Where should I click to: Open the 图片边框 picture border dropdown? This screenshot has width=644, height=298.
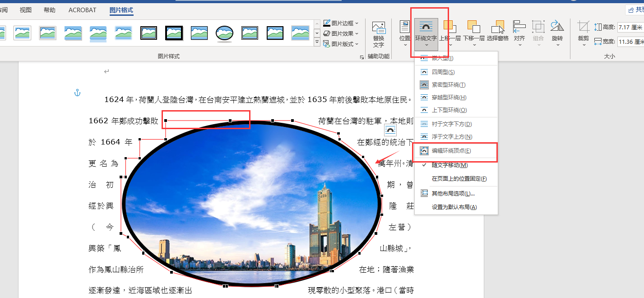pyautogui.click(x=341, y=23)
